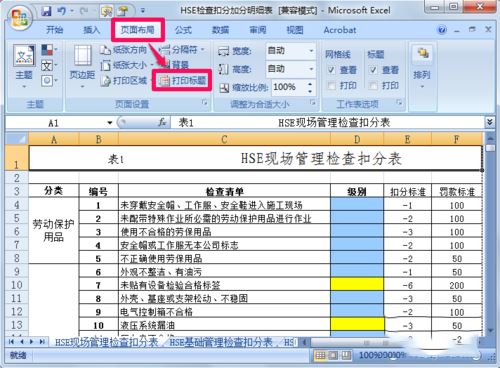Choose theme fonts

pyautogui.click(x=49, y=65)
